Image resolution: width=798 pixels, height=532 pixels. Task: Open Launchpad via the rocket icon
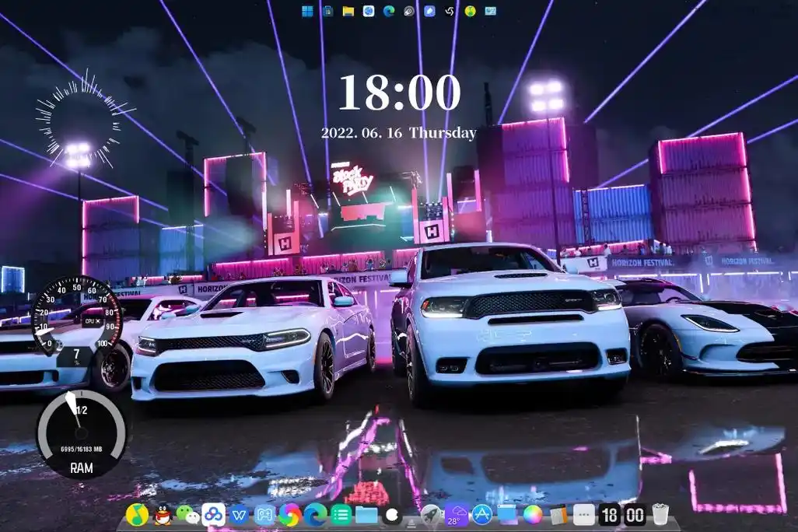[x=431, y=515]
